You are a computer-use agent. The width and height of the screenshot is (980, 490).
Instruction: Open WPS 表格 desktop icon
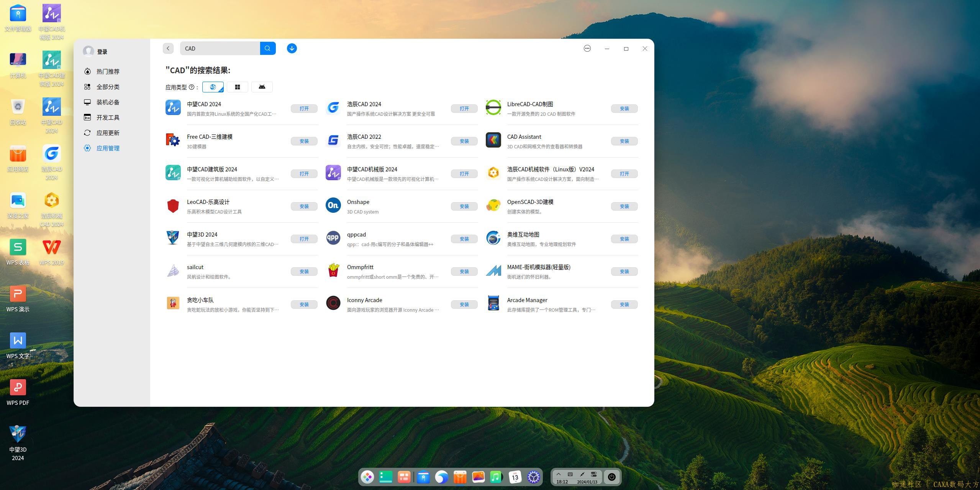18,252
